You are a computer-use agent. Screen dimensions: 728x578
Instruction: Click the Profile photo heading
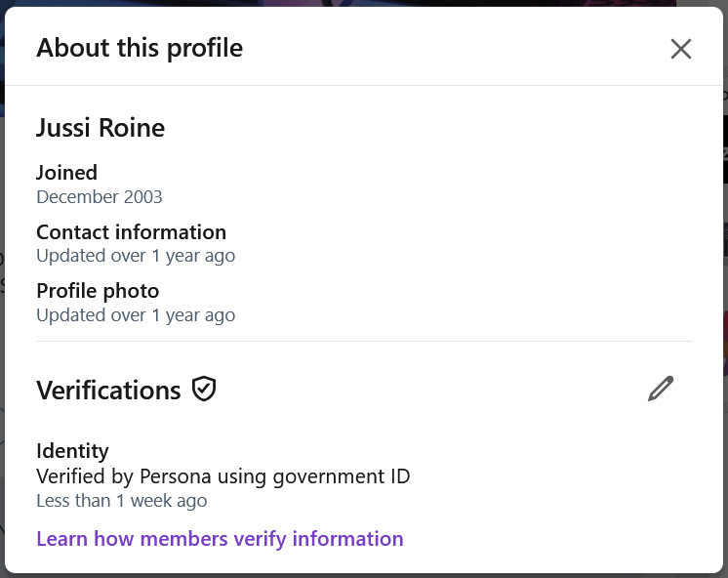[x=98, y=291]
